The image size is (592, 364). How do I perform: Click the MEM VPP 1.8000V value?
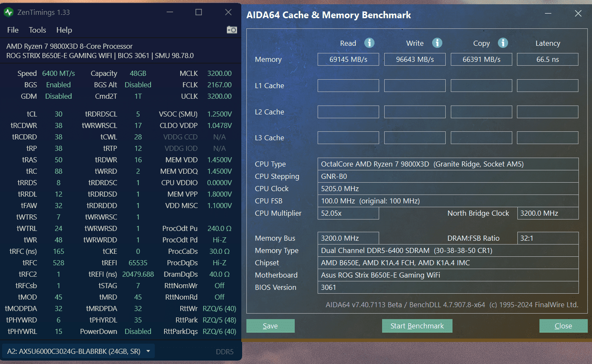pos(219,194)
